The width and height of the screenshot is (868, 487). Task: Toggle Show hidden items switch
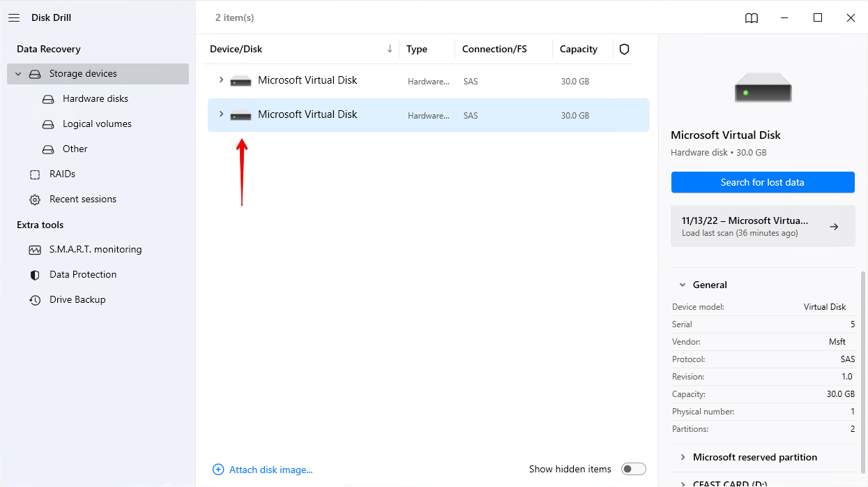click(633, 469)
